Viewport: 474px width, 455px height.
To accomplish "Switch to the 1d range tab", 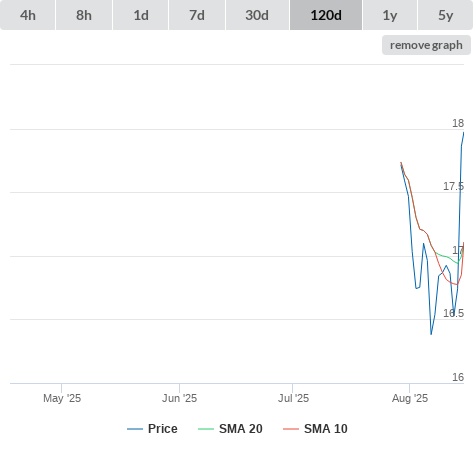I will 141,15.
